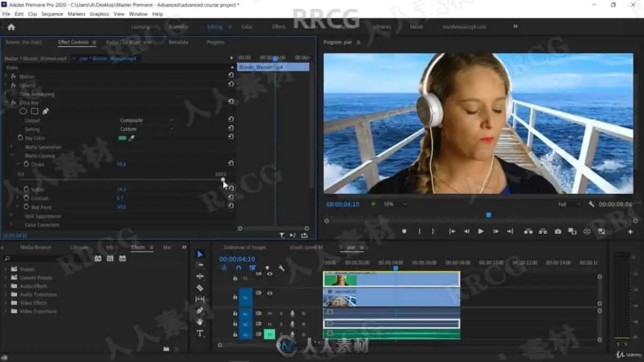The image size is (644, 362).
Task: Open the Graphics menu
Action: click(x=99, y=14)
